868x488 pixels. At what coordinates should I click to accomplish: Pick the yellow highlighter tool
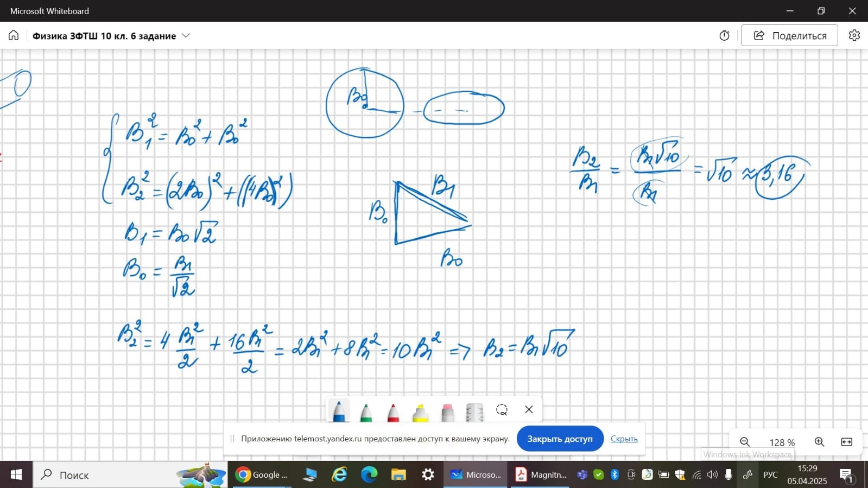tap(420, 413)
